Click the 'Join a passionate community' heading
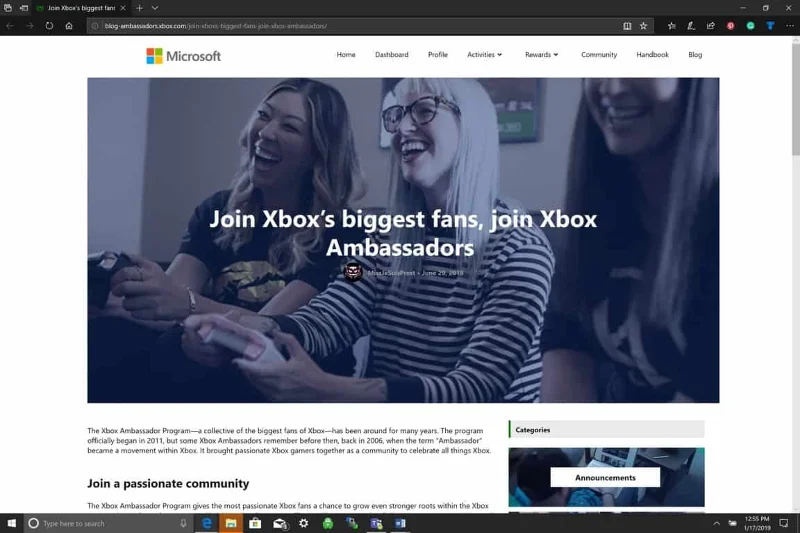The image size is (800, 533). point(168,484)
